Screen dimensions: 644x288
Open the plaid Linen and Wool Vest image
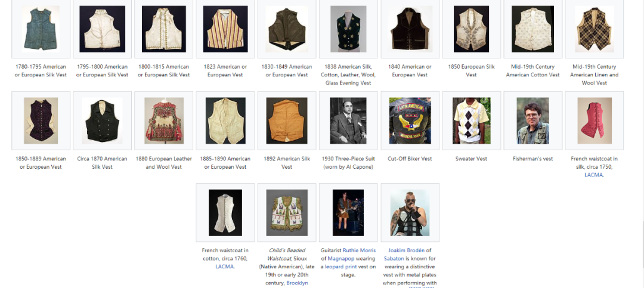tap(595, 29)
